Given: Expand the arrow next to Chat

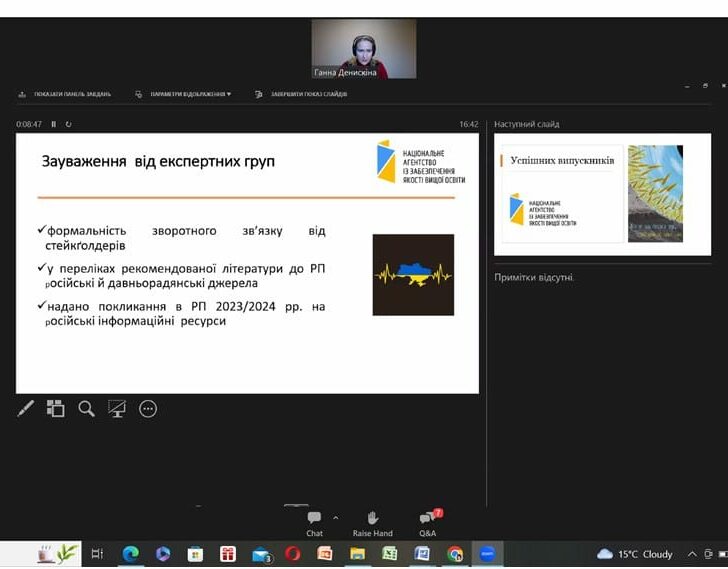Looking at the screenshot, I should [335, 518].
